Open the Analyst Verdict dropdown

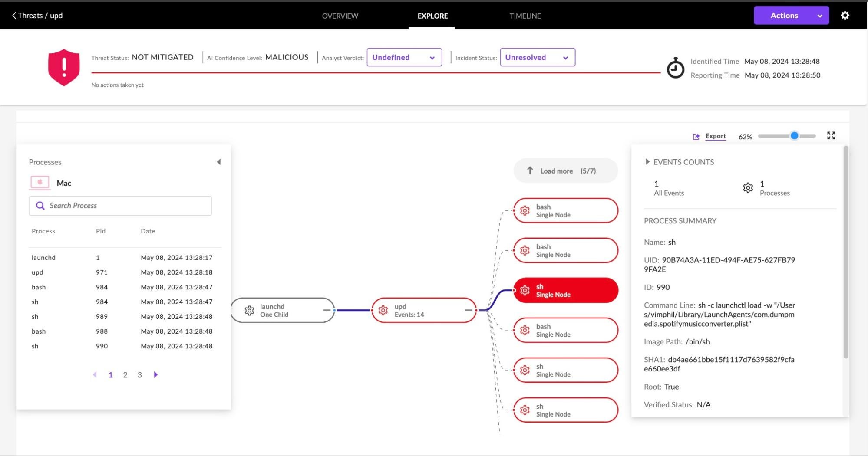tap(404, 57)
